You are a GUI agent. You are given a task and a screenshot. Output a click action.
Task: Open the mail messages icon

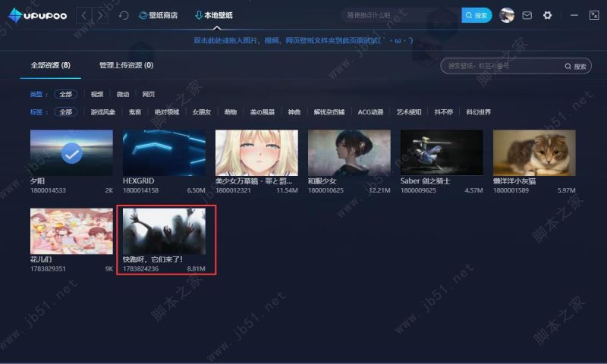527,15
